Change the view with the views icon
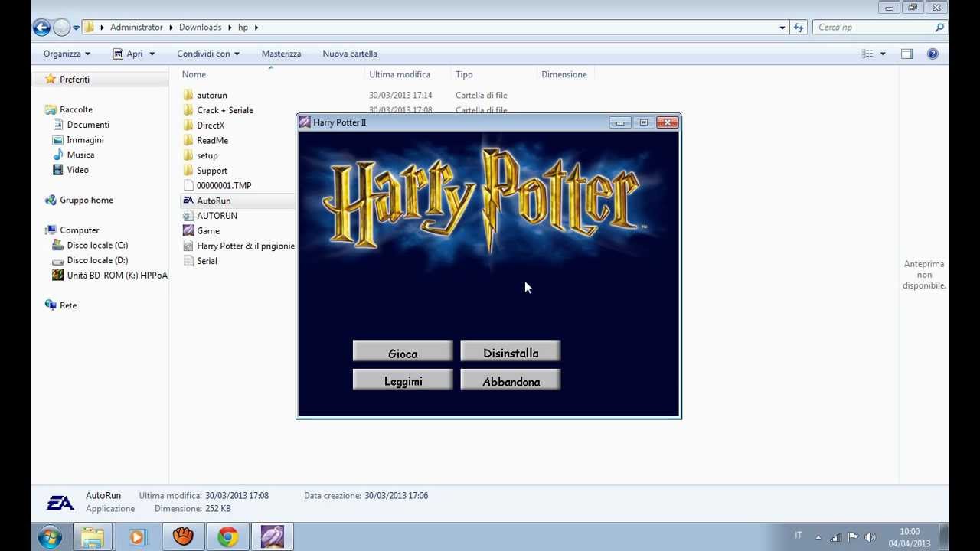Image resolution: width=980 pixels, height=551 pixels. (x=867, y=54)
